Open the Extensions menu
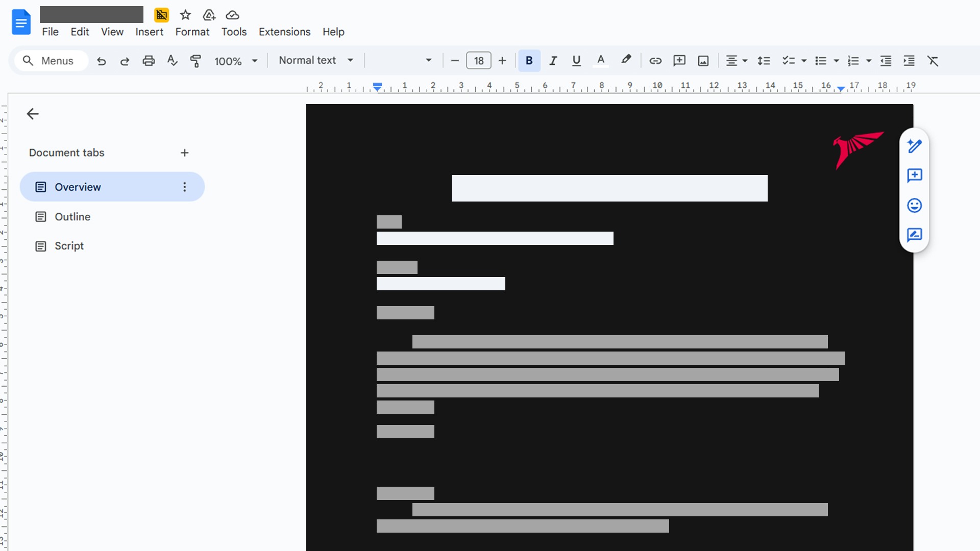This screenshot has width=980, height=551. (284, 32)
